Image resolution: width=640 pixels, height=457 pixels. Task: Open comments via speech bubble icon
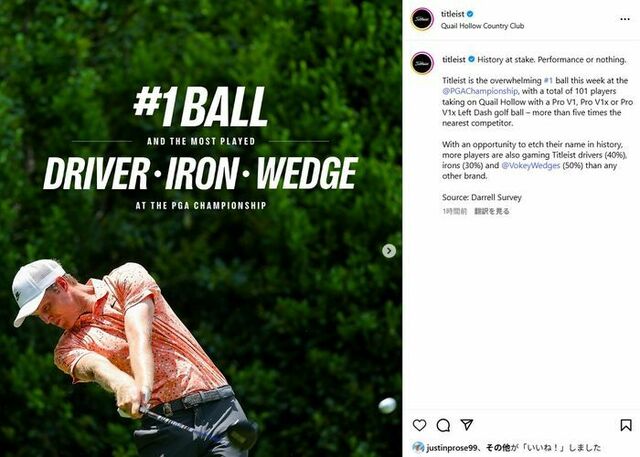pyautogui.click(x=443, y=425)
